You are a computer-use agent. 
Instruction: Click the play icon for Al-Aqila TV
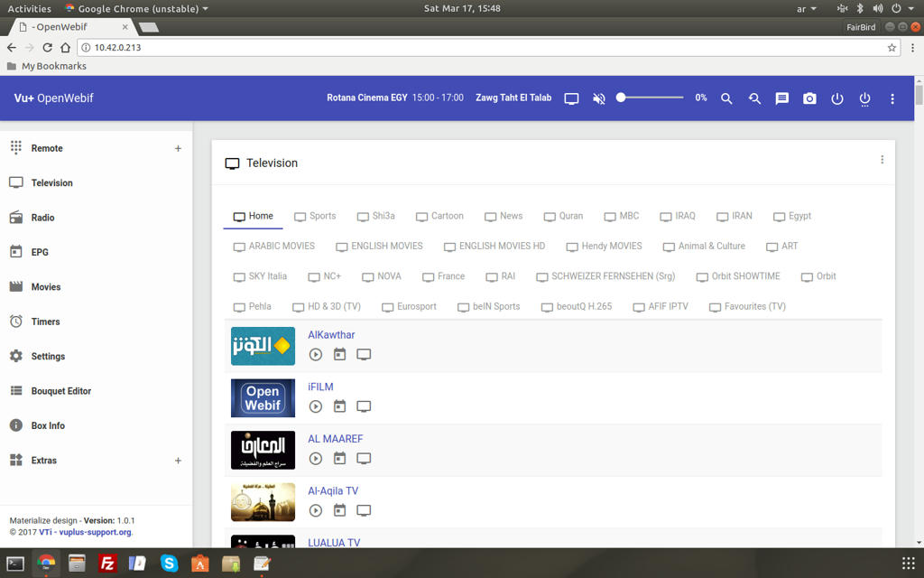pos(316,510)
